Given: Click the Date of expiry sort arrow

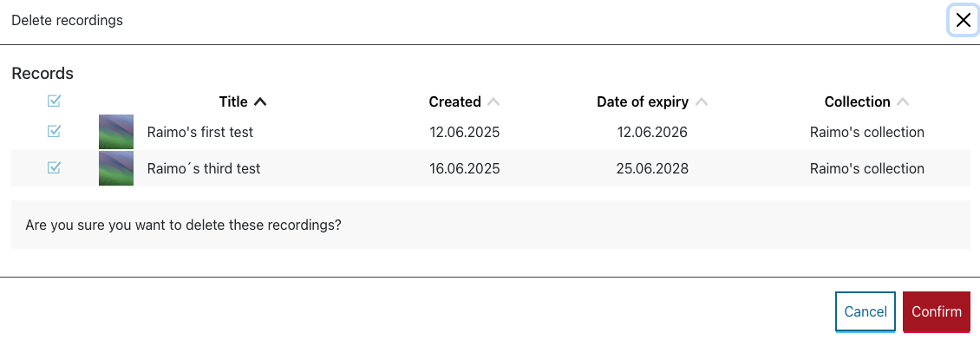Looking at the screenshot, I should tap(702, 101).
